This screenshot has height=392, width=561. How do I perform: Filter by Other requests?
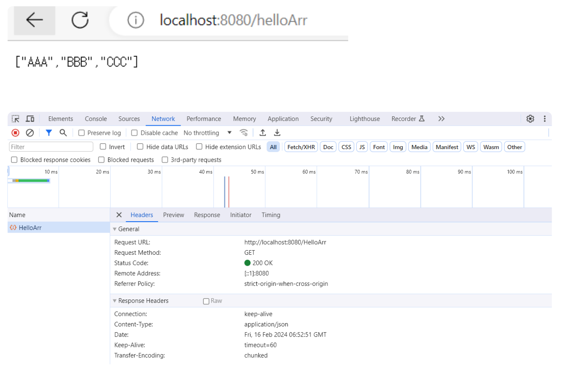(x=515, y=147)
